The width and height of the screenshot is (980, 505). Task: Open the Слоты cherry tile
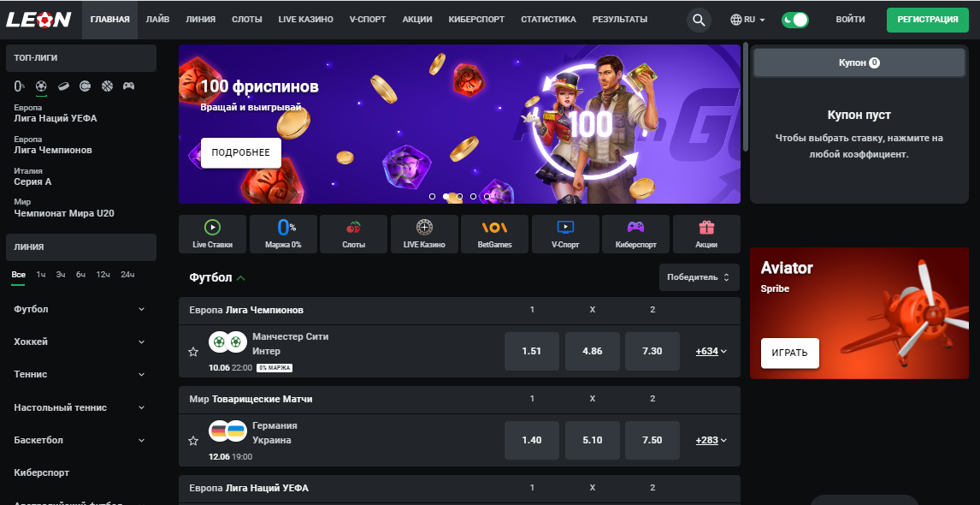[354, 234]
